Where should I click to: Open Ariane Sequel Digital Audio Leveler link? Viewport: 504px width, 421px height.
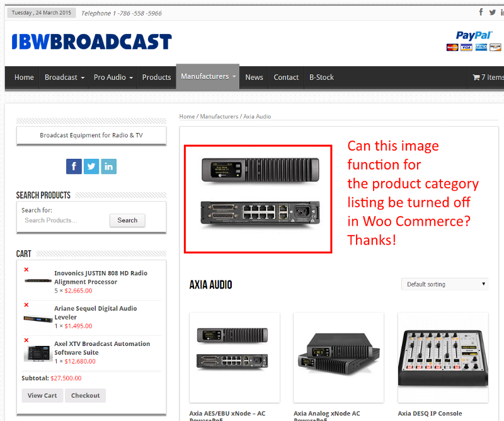point(96,313)
